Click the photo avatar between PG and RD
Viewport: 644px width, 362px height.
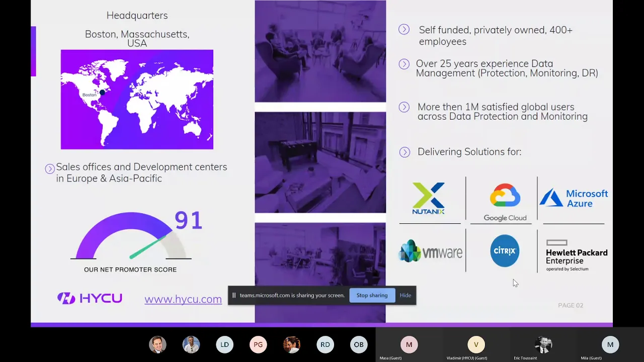pyautogui.click(x=291, y=344)
